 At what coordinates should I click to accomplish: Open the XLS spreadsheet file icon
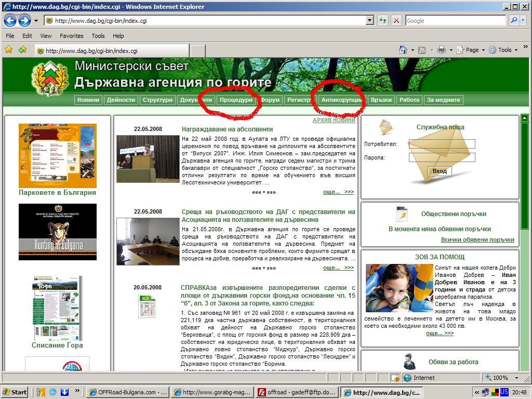point(147,306)
